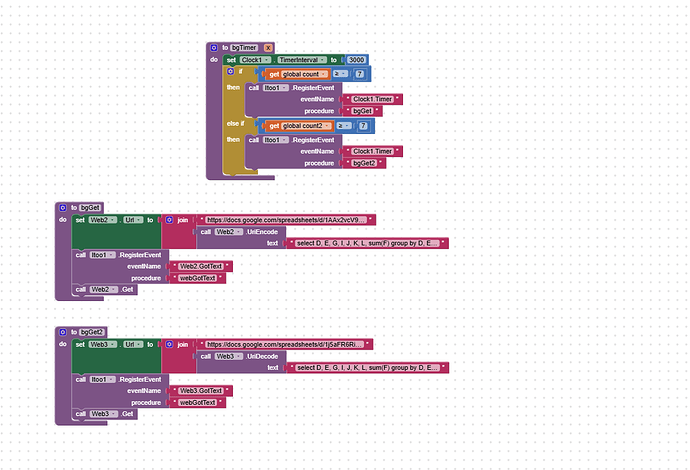Viewport: 690px width, 470px height.
Task: Select the UriDecode call block label
Action: tap(262, 356)
